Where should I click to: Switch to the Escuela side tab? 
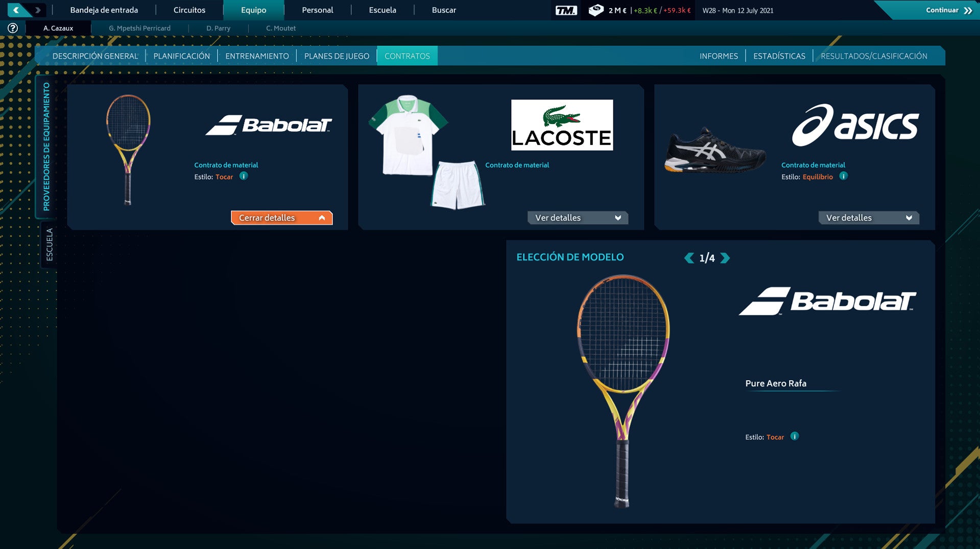49,244
